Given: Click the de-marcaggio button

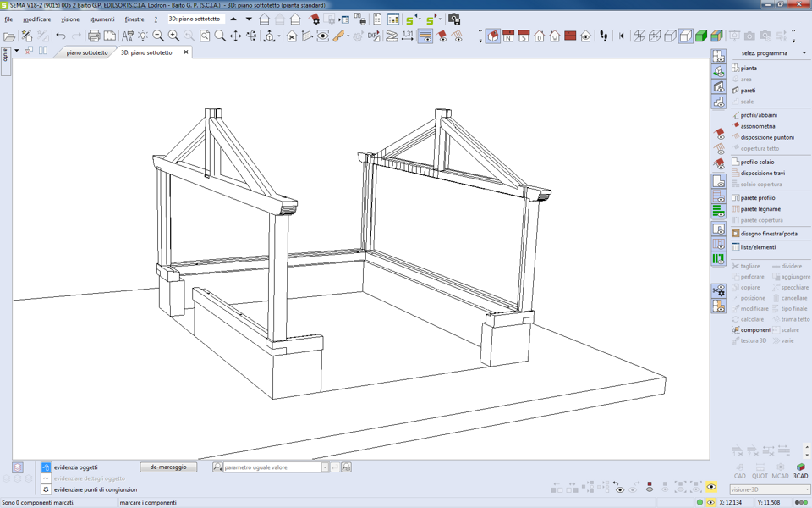Looking at the screenshot, I should (168, 467).
